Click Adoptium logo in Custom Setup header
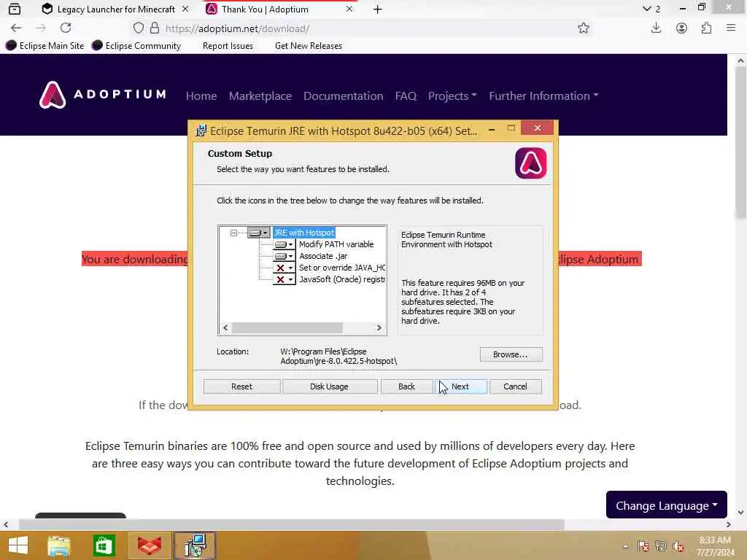This screenshot has width=747, height=560. (x=530, y=163)
